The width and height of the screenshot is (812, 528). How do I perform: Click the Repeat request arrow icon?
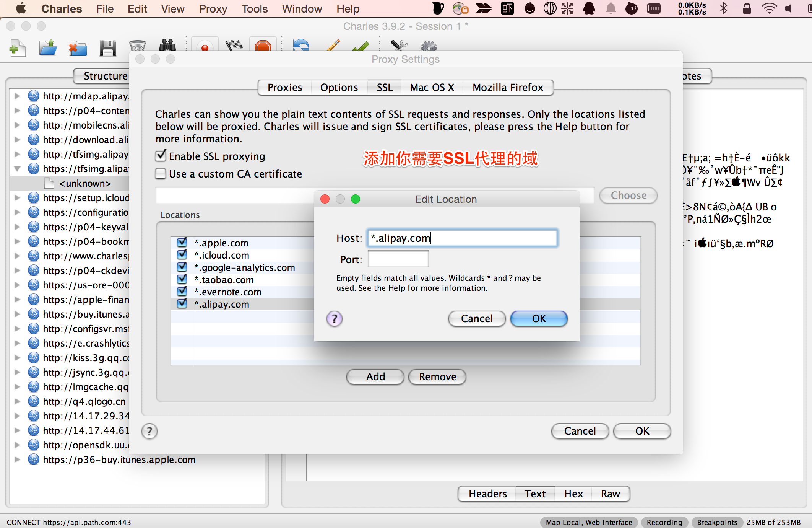click(x=301, y=45)
